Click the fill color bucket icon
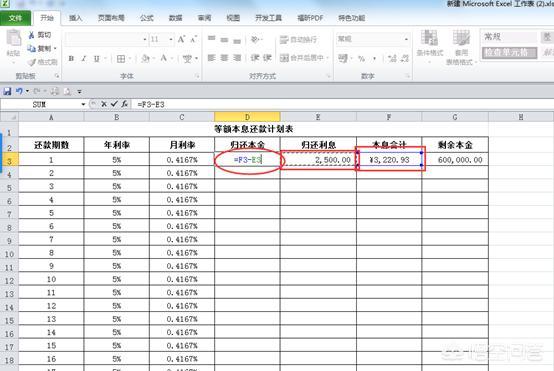The width and height of the screenshot is (554, 371). [145, 59]
